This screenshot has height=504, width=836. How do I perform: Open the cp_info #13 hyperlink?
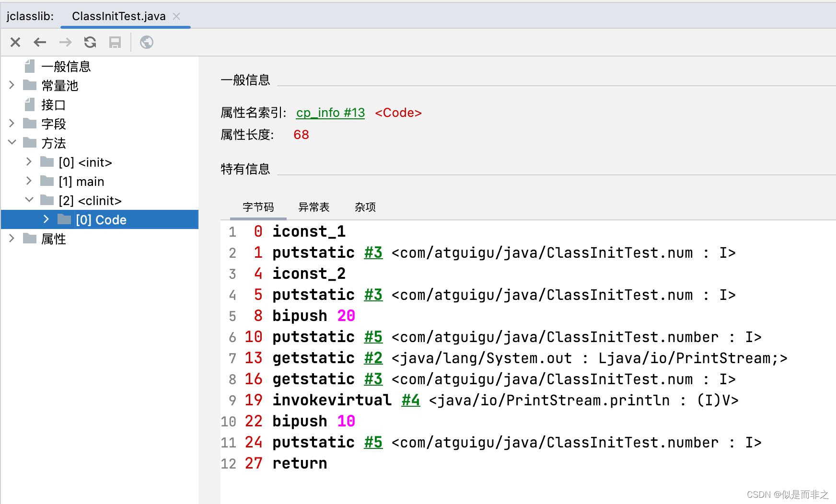[x=330, y=113]
